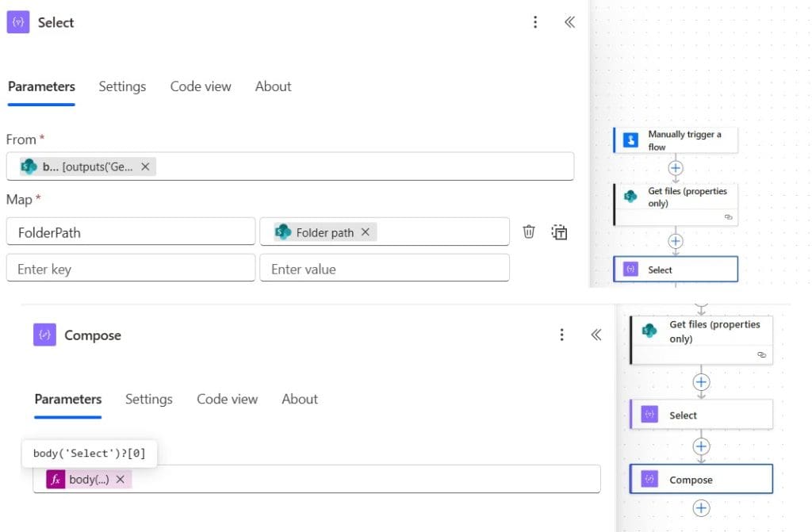Insert a step between Select and Compose nodes
The image size is (812, 532).
pyautogui.click(x=701, y=446)
